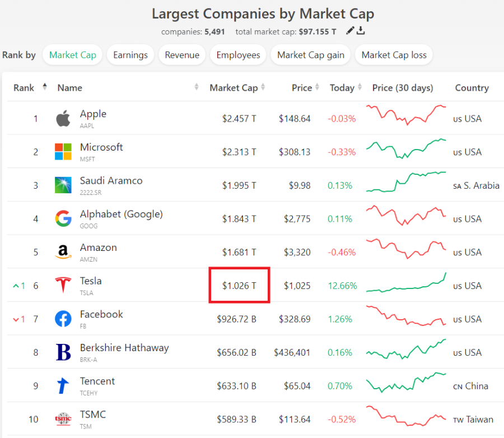Select the Google logo icon
Screen dimensions: 504x438
(63, 218)
